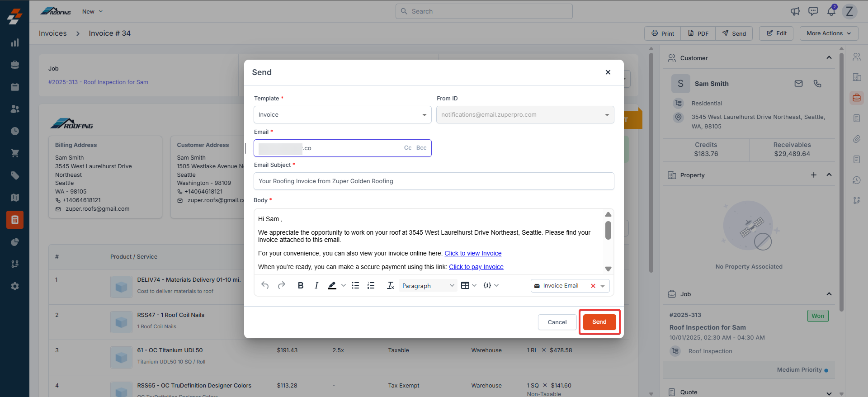Email Sam Smith via envelope icon

(798, 84)
